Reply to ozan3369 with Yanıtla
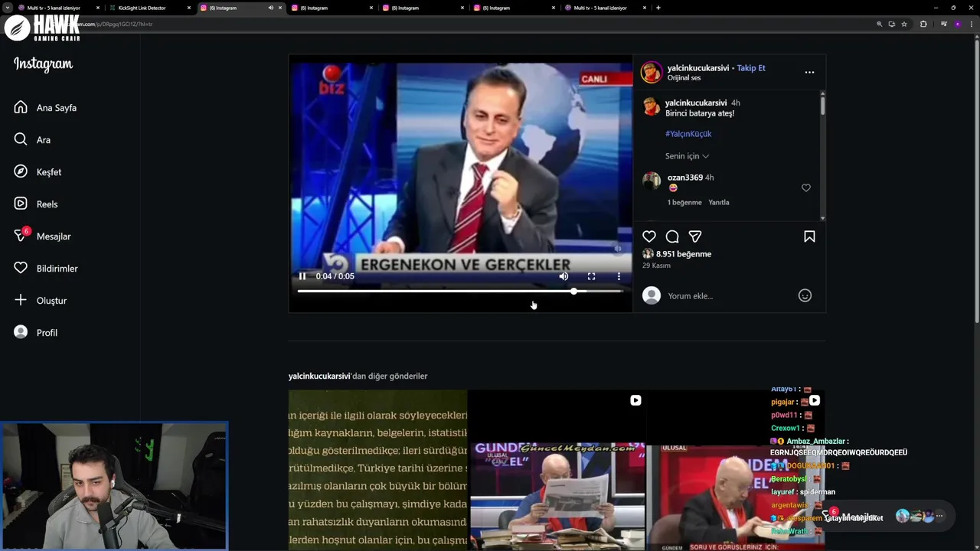The height and width of the screenshot is (551, 980). pos(719,203)
